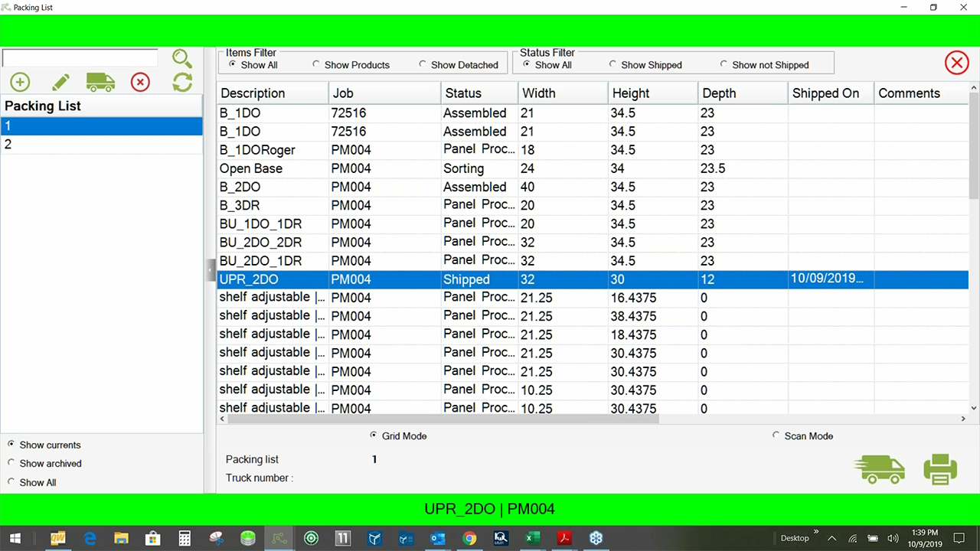
Task: Click the green add packing list icon
Action: pos(20,83)
